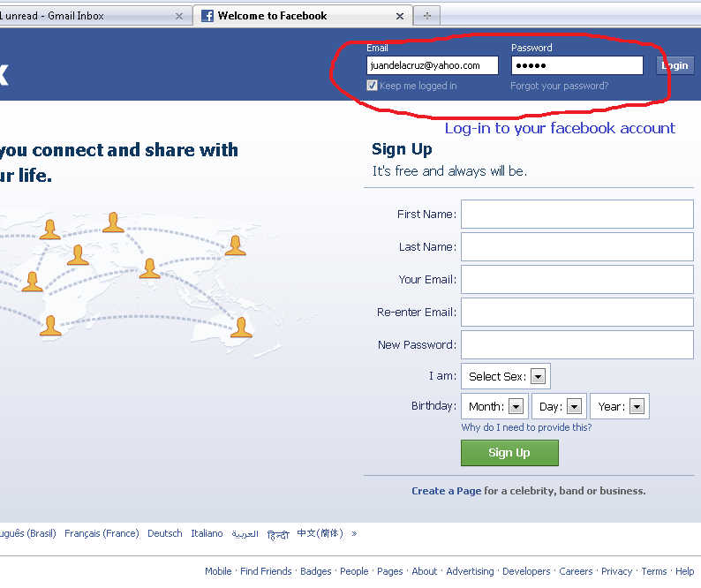Screen dimensions: 701x588
Task: Close the Gmail Inbox tab
Action: [179, 16]
